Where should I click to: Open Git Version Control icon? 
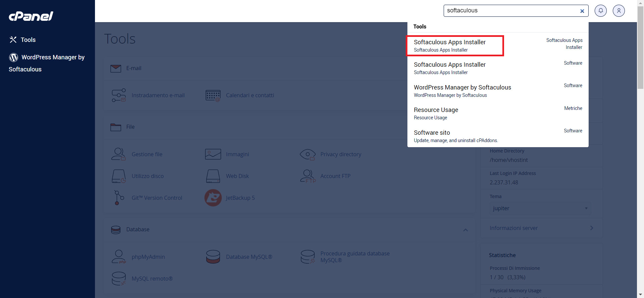click(x=119, y=198)
